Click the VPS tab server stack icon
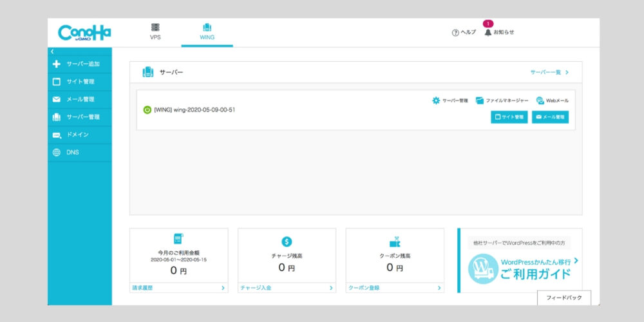Screen dimensions: 644x322 point(155,28)
